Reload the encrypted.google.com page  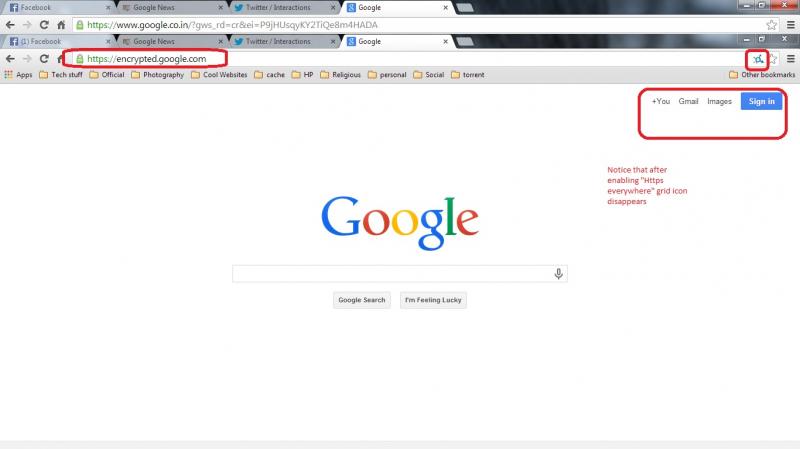click(x=45, y=59)
